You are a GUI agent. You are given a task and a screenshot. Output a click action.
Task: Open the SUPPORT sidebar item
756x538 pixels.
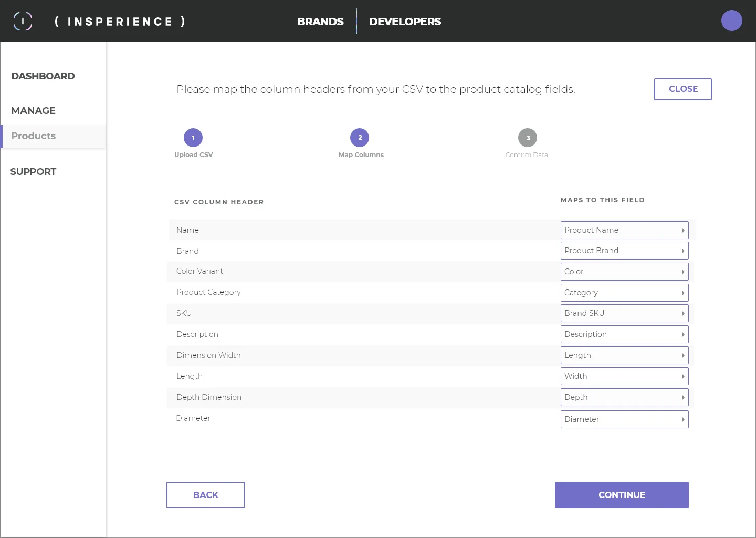point(33,172)
